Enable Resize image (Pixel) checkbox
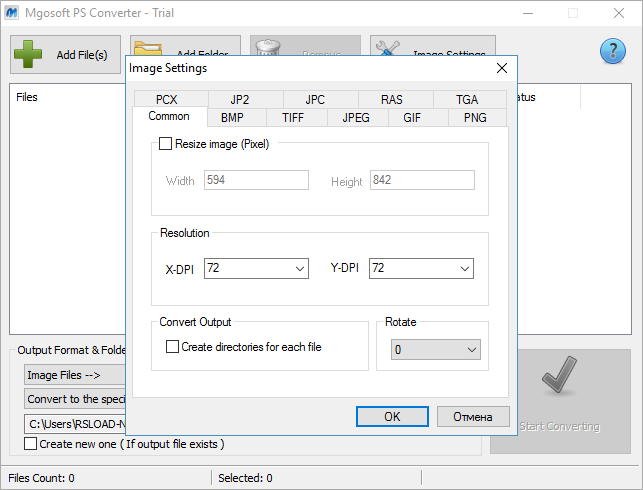Image resolution: width=643 pixels, height=490 pixels. coord(165,144)
